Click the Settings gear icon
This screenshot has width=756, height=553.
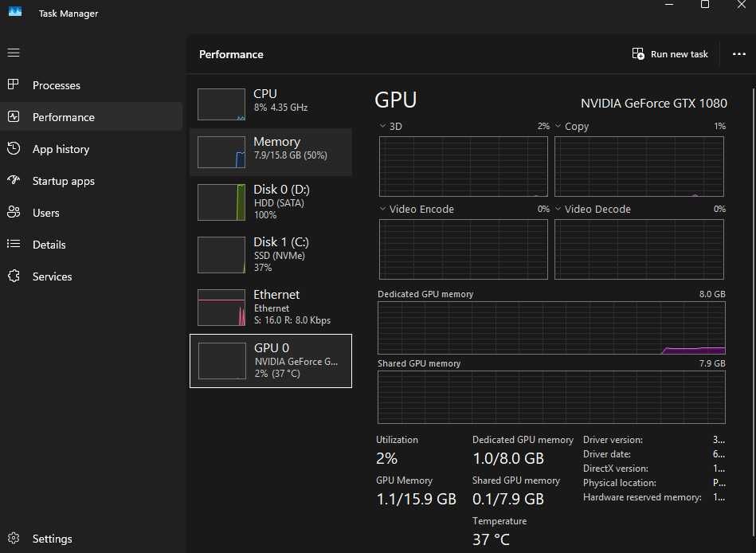click(x=14, y=538)
